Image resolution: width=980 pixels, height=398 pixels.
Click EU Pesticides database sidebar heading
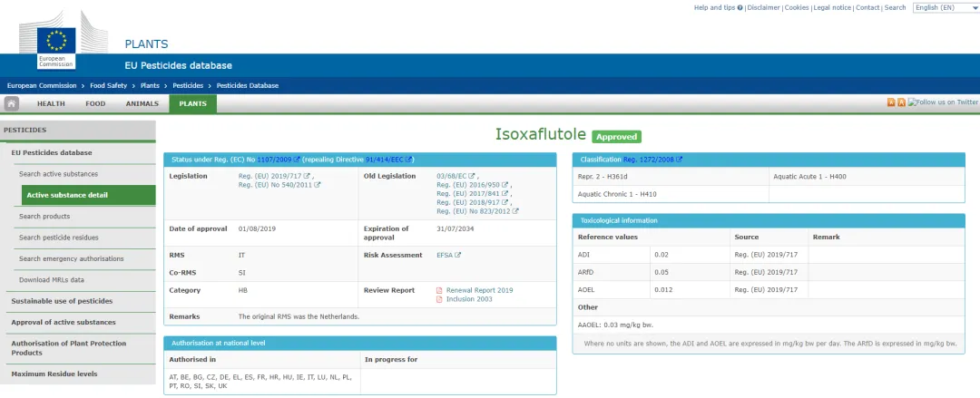(51, 152)
